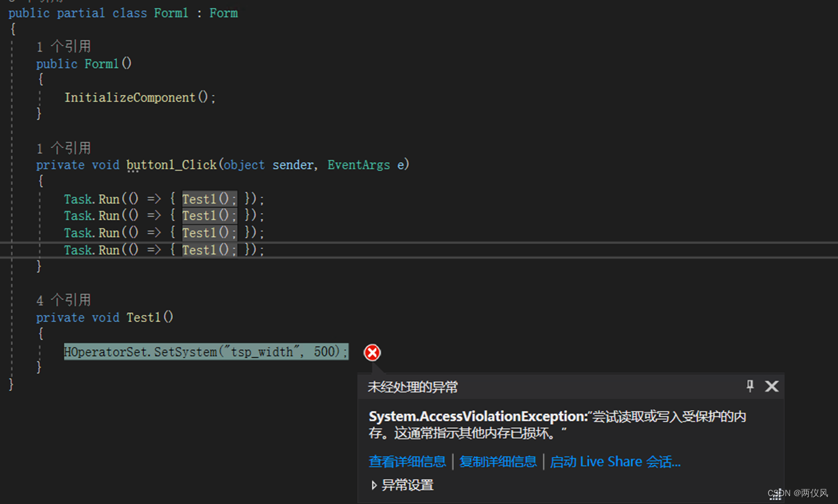The image size is (838, 504).
Task: Close the unhandled exception popup
Action: coord(771,386)
